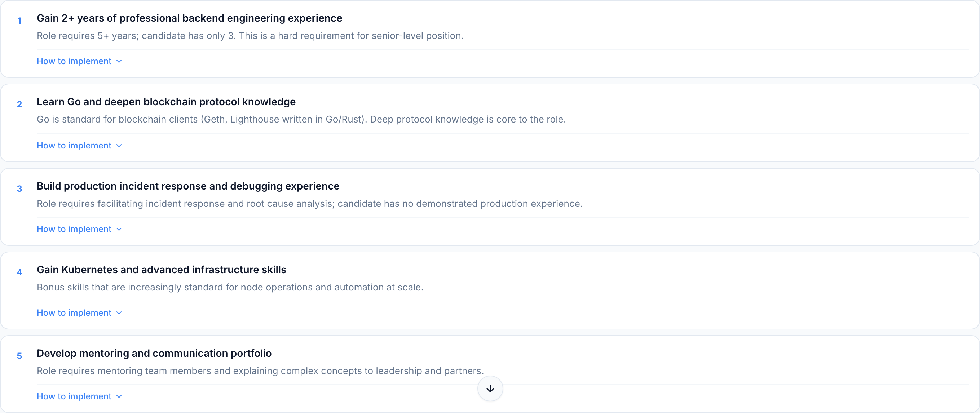Select the incident response card
Image resolution: width=980 pixels, height=413 pixels.
[x=188, y=186]
